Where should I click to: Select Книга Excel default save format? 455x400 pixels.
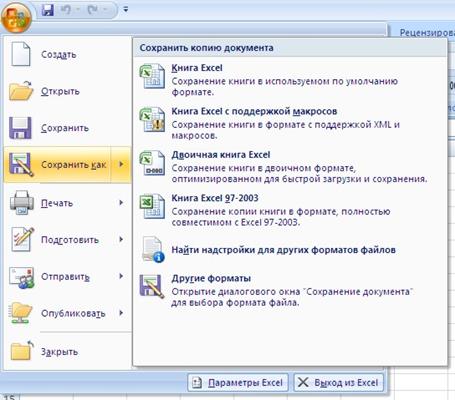click(x=289, y=80)
